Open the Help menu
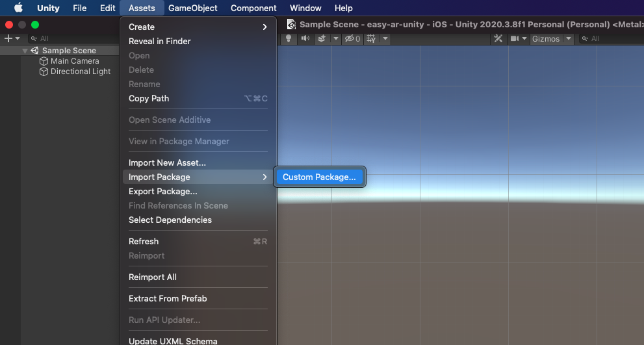The width and height of the screenshot is (644, 345). pos(343,8)
